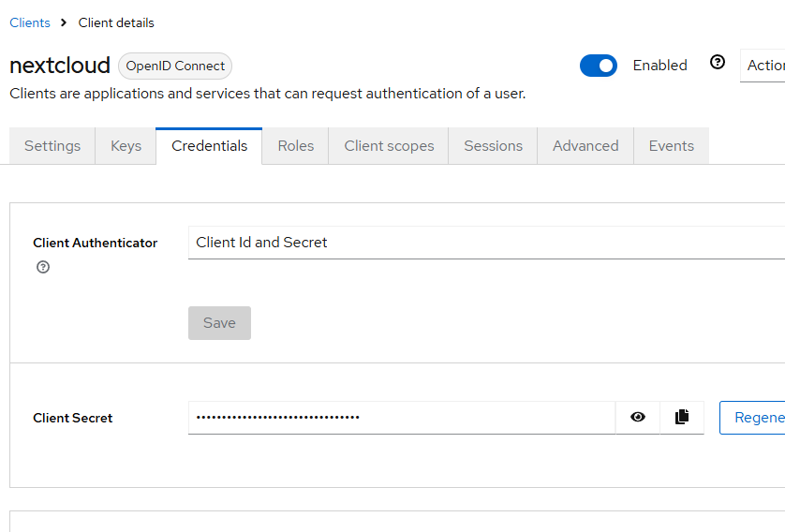785x532 pixels.
Task: Click the Regenerate secret button
Action: point(752,418)
